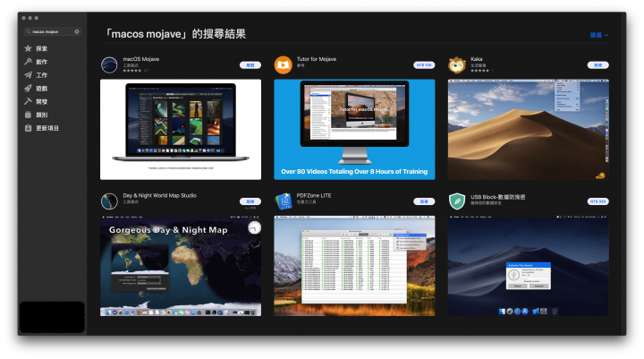Open the USB Block shield app icon
This screenshot has width=644, height=359.
pos(457,201)
